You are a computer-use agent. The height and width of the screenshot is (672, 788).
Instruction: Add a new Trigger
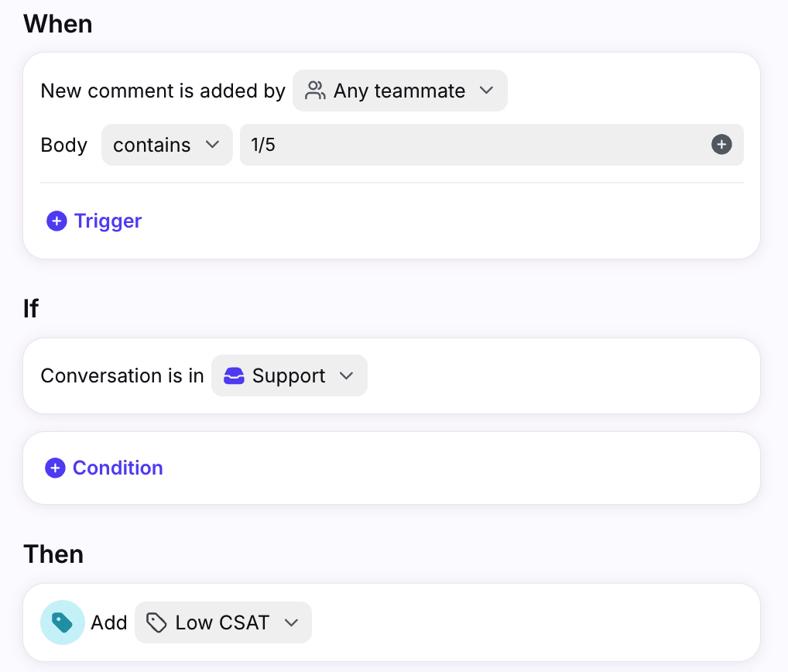(x=108, y=221)
